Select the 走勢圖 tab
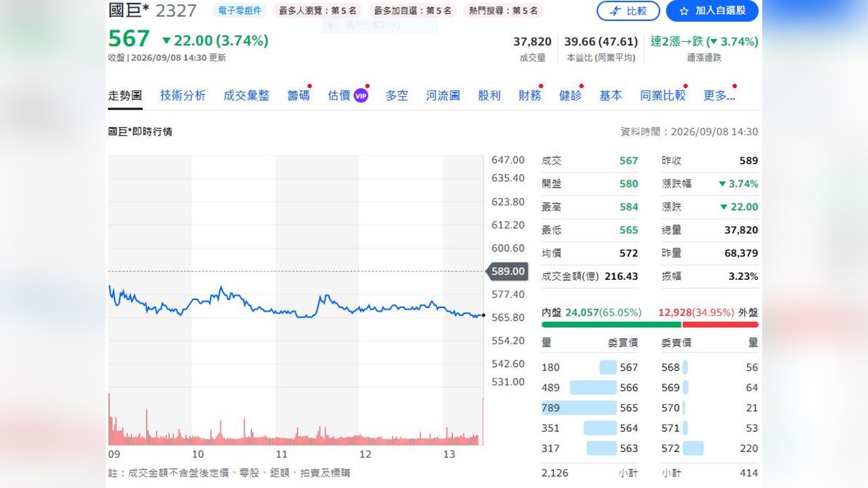Viewport: 868px width, 488px height. click(125, 96)
